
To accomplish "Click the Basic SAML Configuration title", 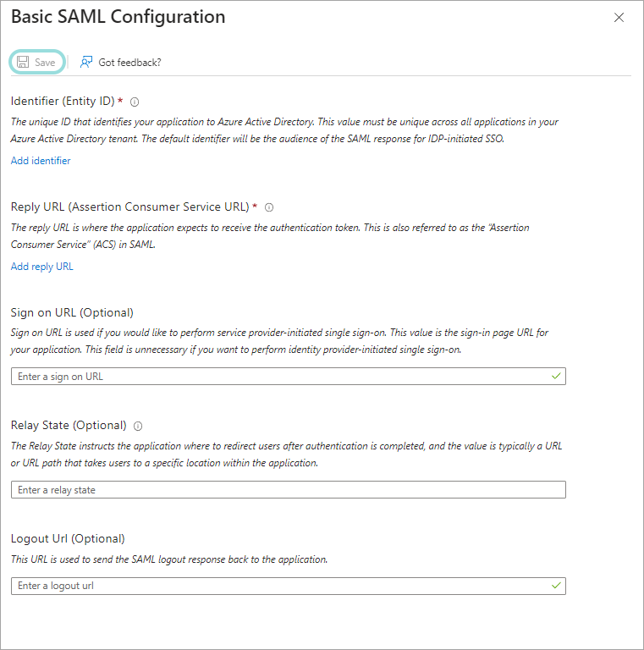I will tap(118, 17).
